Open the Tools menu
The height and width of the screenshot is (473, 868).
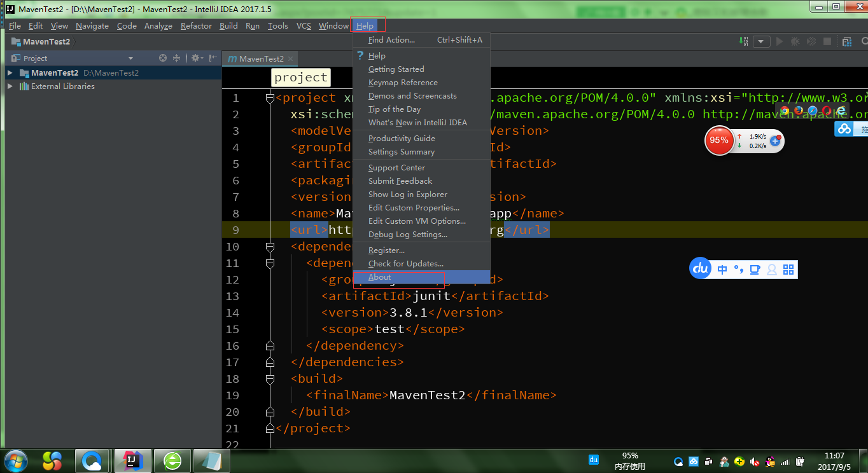(x=278, y=26)
